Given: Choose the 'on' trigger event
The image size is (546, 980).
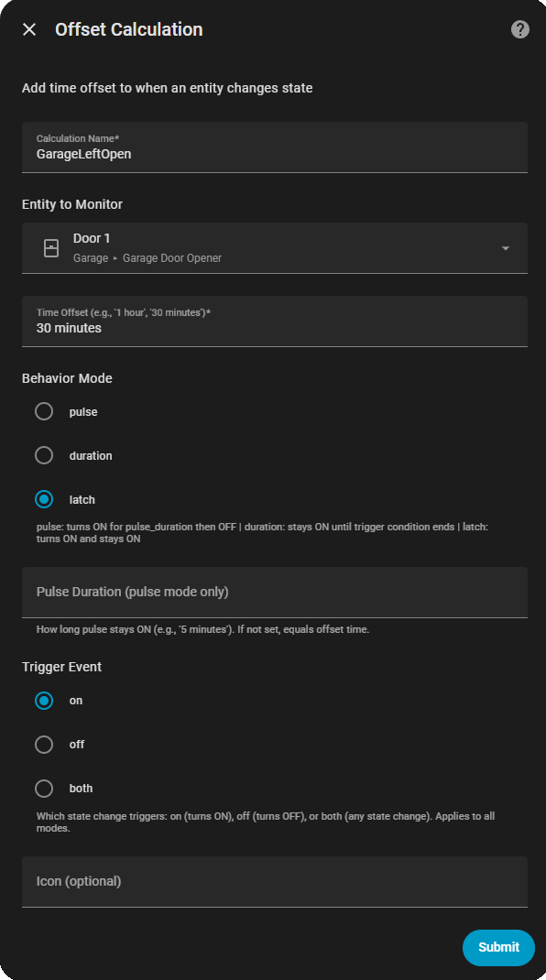Looking at the screenshot, I should tap(44, 701).
